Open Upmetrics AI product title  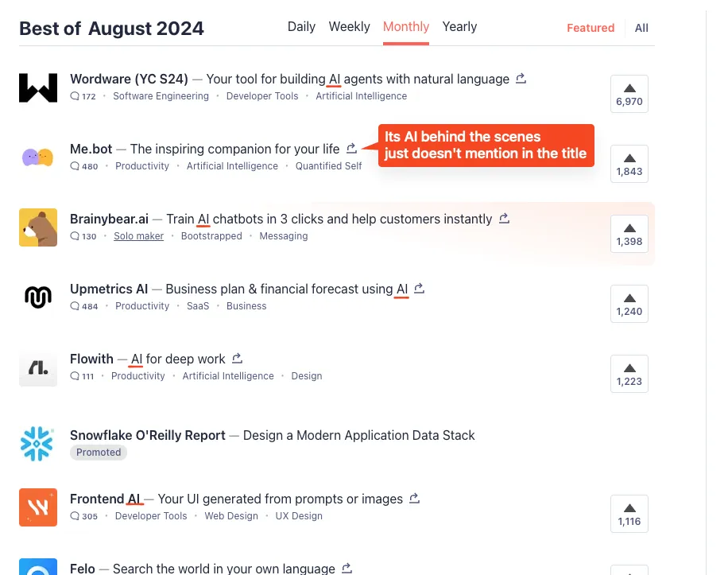(x=109, y=289)
